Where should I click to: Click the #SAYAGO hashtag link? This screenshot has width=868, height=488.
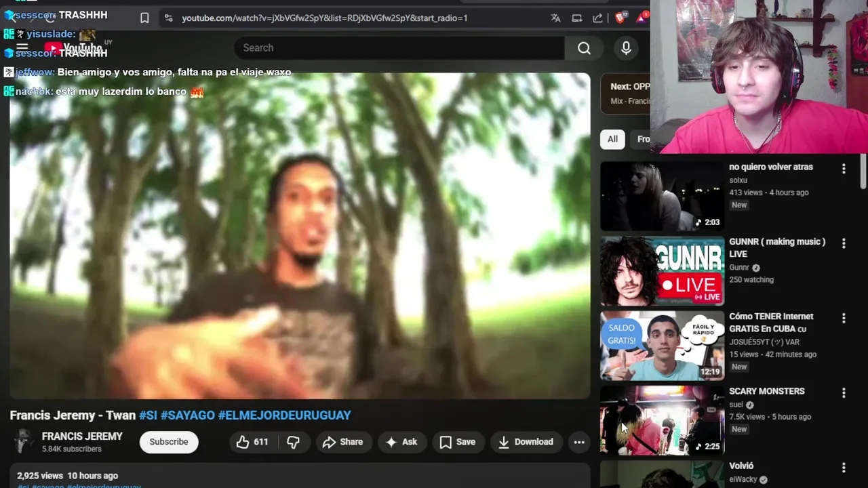click(188, 415)
